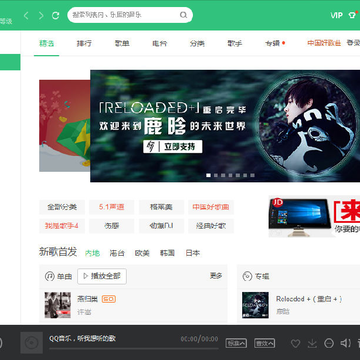Switch to the 歌手 tab

tap(235, 43)
